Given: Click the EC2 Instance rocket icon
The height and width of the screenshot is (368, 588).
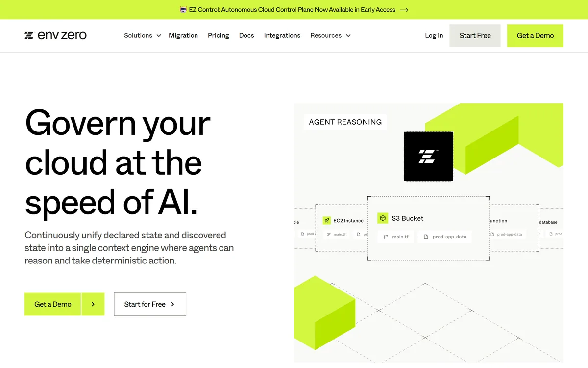Looking at the screenshot, I should [x=326, y=221].
